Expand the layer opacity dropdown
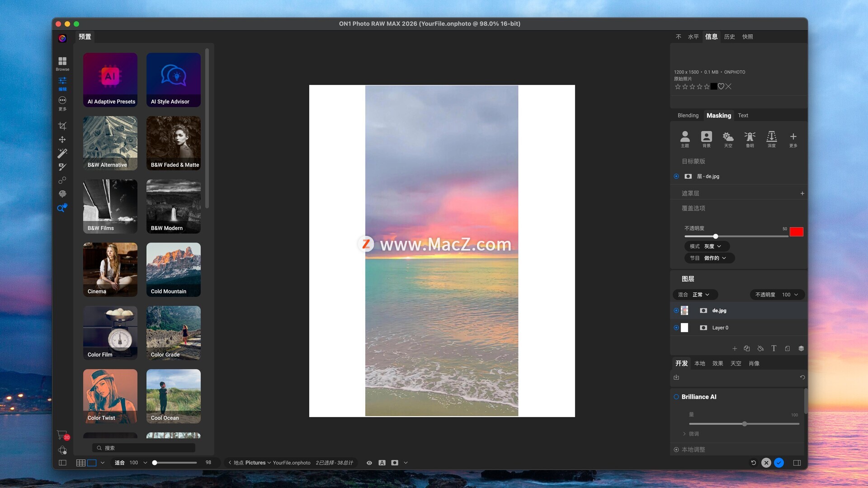 coord(777,295)
